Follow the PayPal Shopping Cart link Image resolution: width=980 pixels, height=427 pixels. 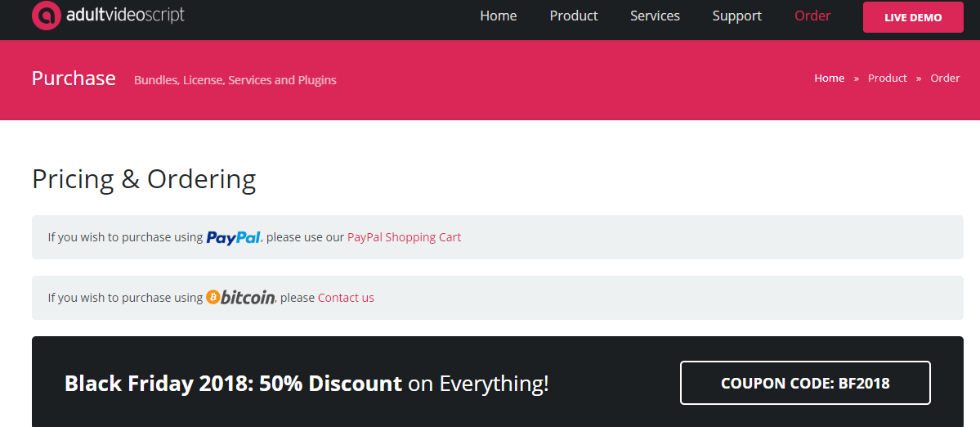(x=404, y=237)
